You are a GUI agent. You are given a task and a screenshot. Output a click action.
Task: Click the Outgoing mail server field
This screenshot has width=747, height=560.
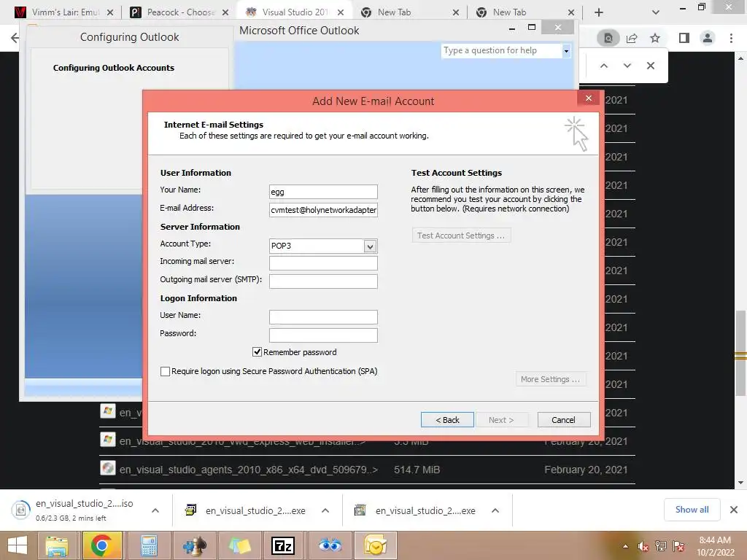point(323,281)
